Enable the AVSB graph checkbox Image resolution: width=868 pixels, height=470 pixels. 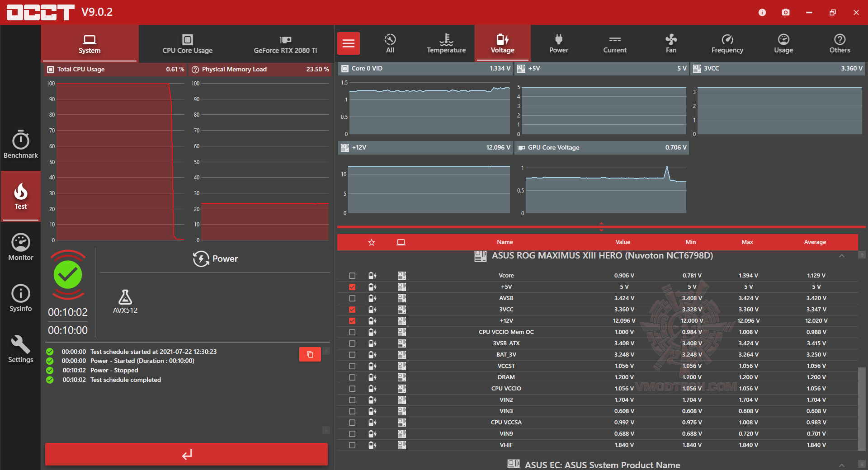(352, 298)
